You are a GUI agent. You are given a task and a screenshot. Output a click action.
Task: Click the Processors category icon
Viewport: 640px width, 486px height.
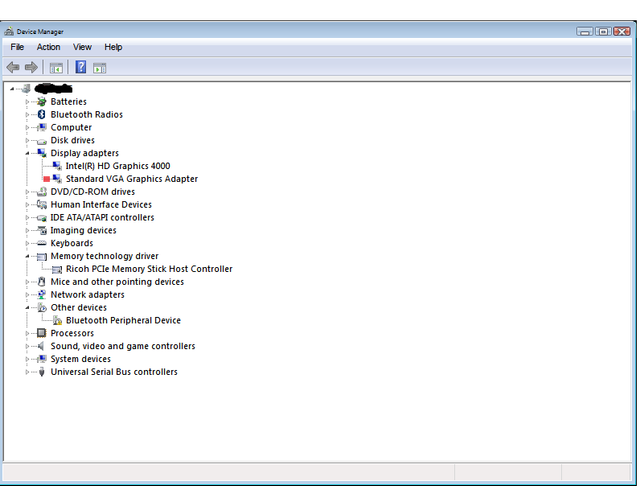pos(42,333)
